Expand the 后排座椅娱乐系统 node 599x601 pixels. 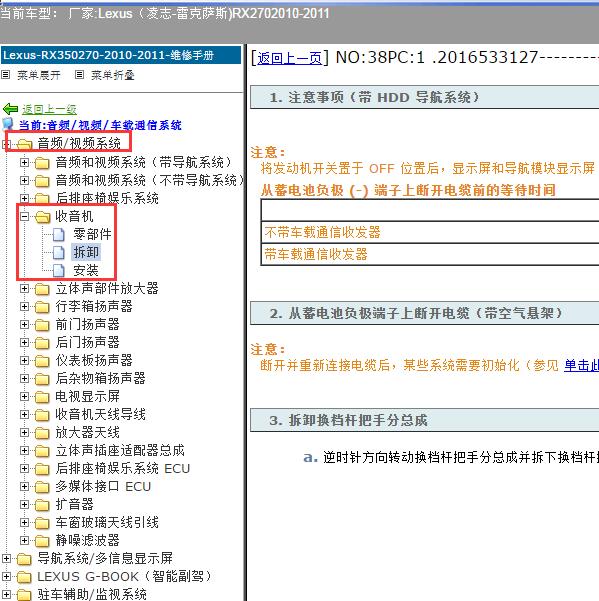[25, 198]
